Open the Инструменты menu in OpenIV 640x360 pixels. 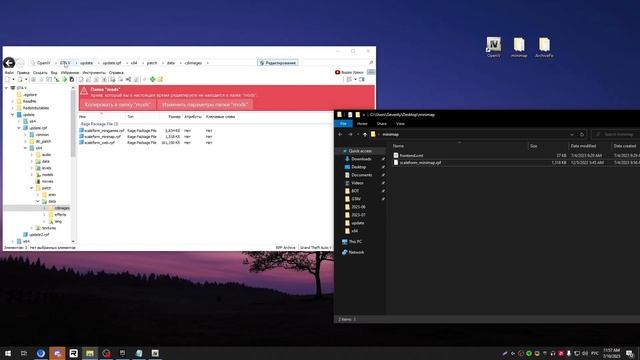94,73
